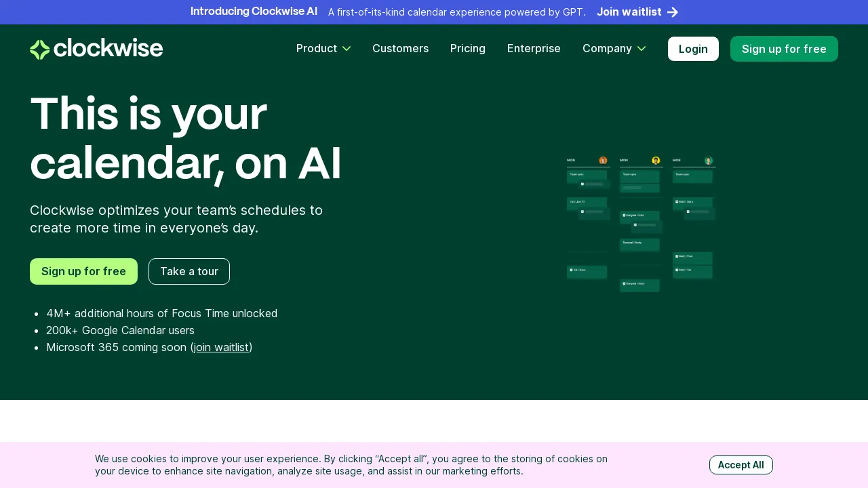Expand the Product menu chevron
The width and height of the screenshot is (868, 488).
pos(347,49)
